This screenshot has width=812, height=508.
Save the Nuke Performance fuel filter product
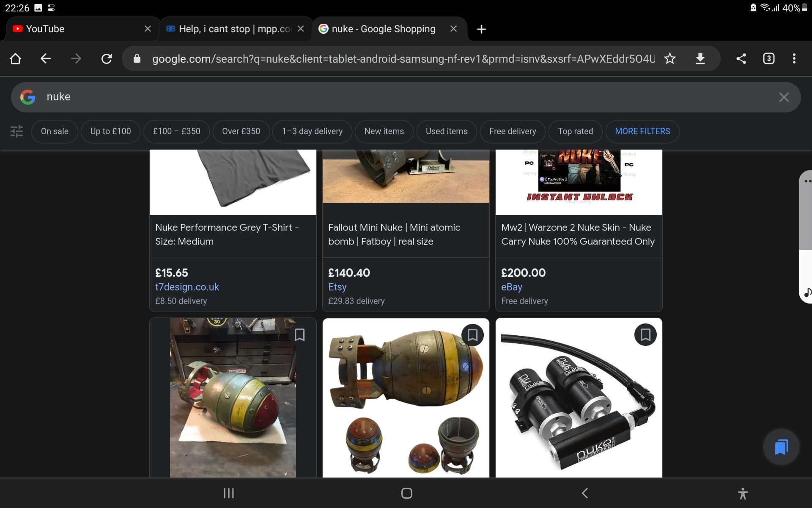[645, 335]
